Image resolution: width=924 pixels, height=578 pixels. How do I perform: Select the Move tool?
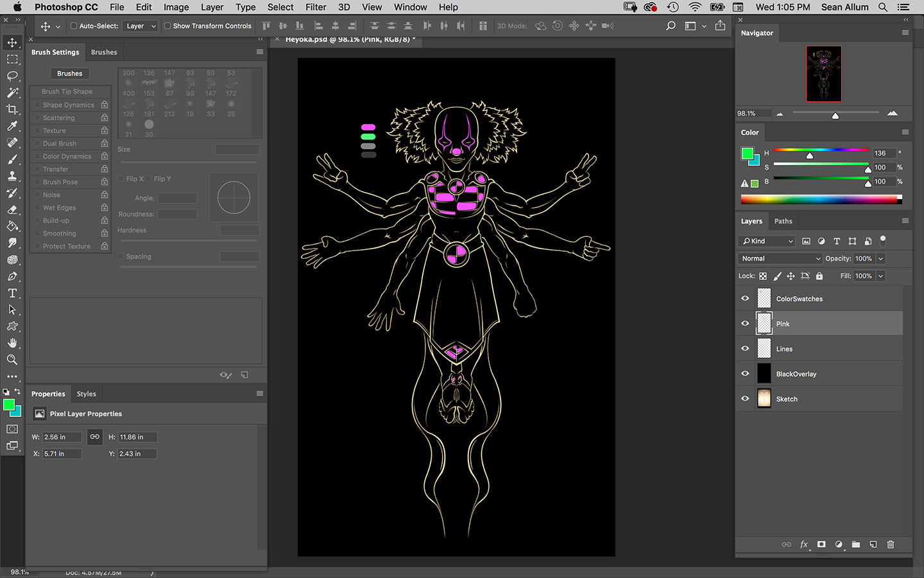pos(12,42)
